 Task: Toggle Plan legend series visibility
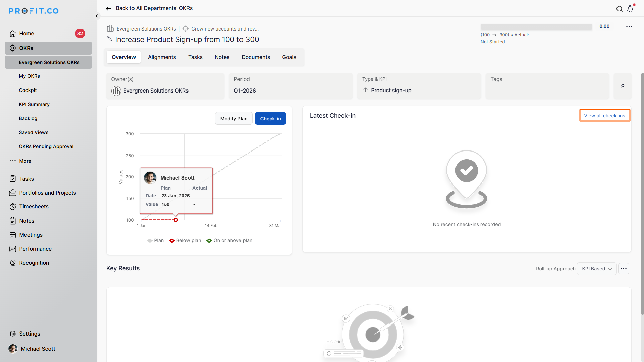point(155,240)
